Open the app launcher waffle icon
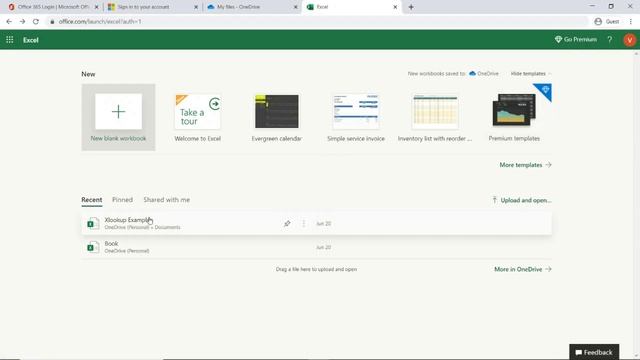 (x=9, y=40)
